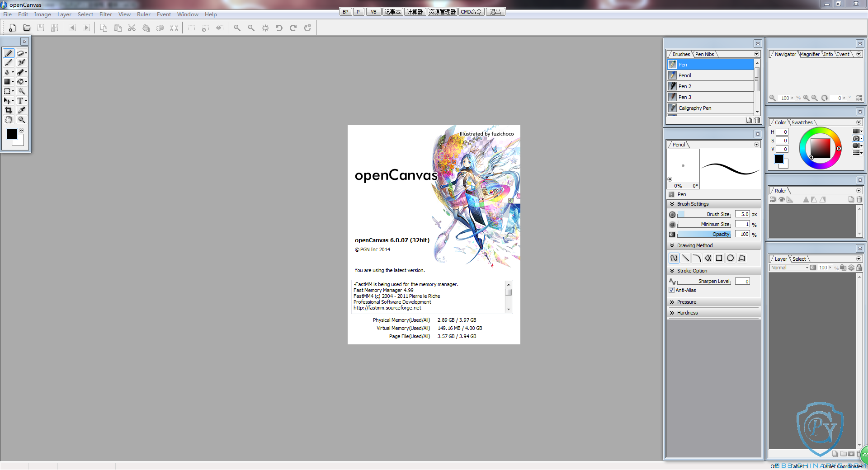This screenshot has width=868, height=470.
Task: Open the layer blend mode Normal dropdown
Action: pyautogui.click(x=789, y=268)
